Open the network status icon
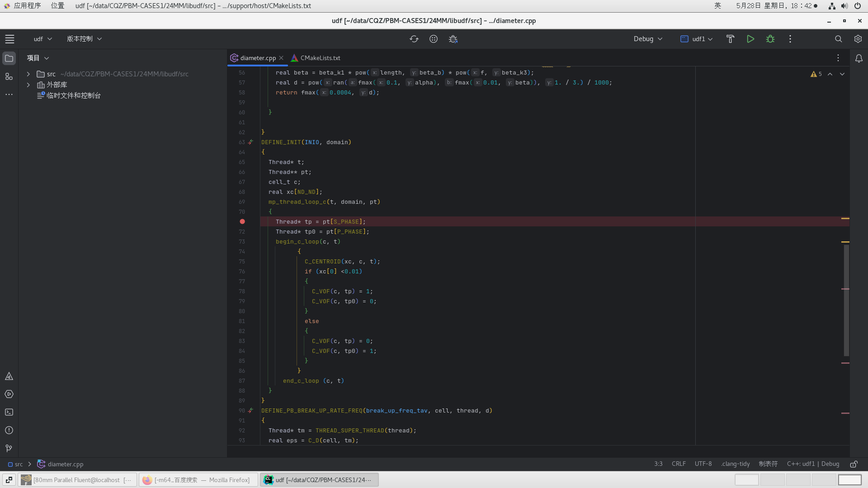This screenshot has width=868, height=488. click(x=832, y=6)
